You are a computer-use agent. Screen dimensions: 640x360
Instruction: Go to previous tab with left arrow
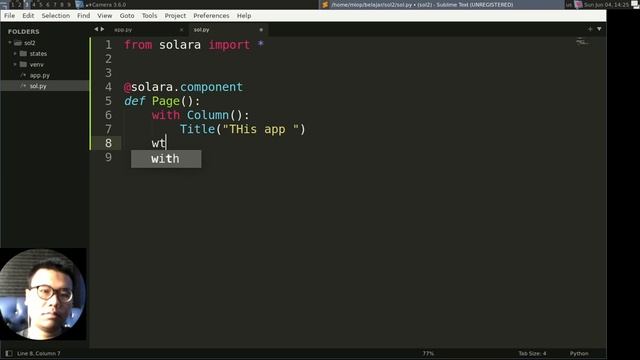(96, 29)
